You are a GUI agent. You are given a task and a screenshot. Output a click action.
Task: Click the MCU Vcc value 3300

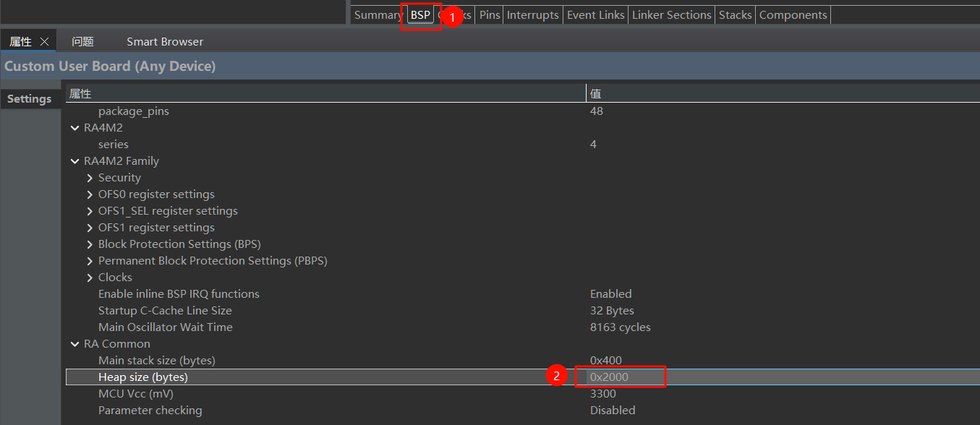click(603, 394)
